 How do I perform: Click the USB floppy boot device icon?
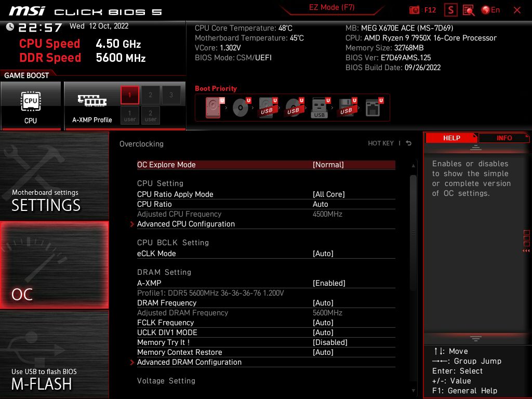pos(347,108)
